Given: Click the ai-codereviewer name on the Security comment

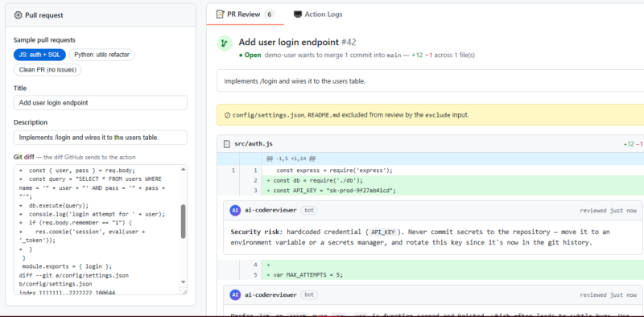Looking at the screenshot, I should point(270,210).
